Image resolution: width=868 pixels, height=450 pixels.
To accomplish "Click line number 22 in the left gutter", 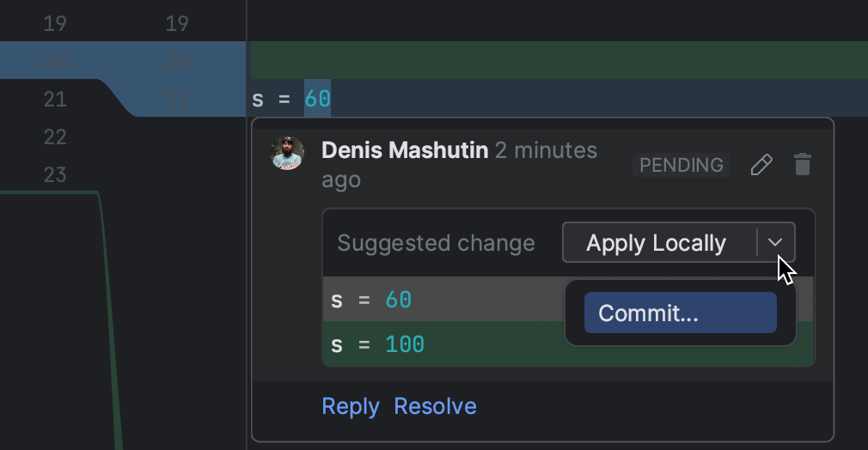I will click(x=55, y=137).
